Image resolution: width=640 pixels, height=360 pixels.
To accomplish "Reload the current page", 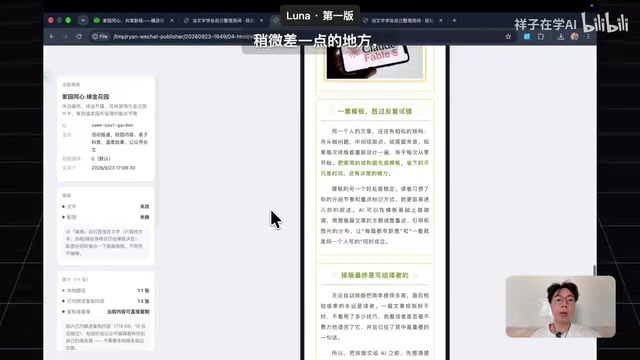I will pos(79,37).
